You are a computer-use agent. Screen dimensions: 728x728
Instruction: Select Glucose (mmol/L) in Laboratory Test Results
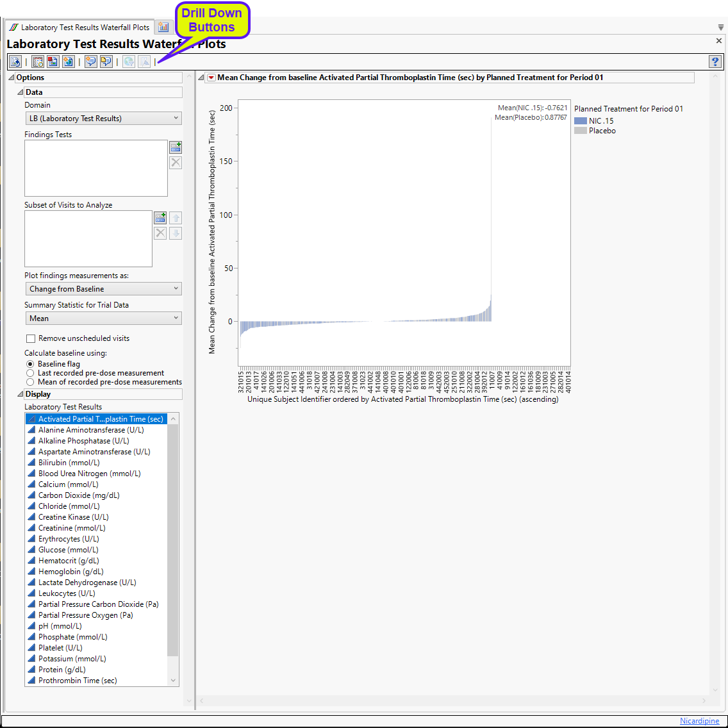68,550
